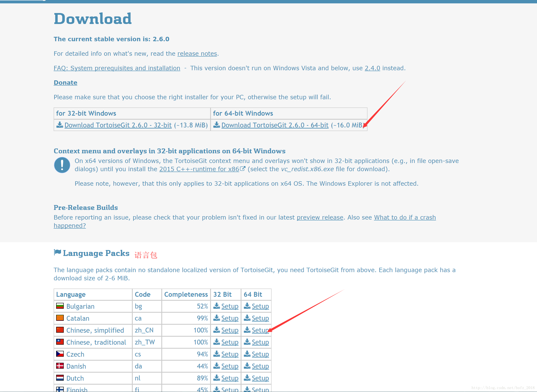537x392 pixels.
Task: Open the 2015 C++-runtime for x86 link
Action: tap(199, 169)
